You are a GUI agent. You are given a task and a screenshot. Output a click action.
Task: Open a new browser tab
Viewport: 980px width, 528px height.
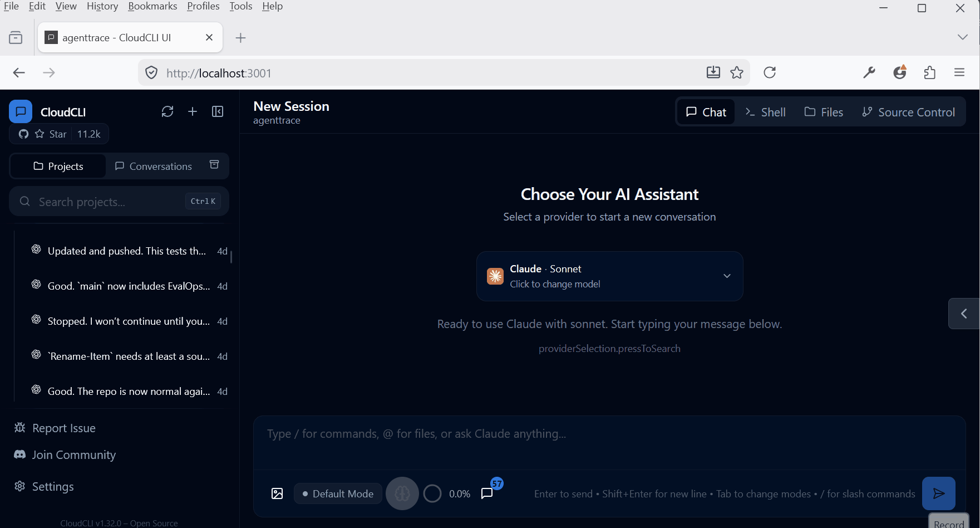(x=240, y=37)
